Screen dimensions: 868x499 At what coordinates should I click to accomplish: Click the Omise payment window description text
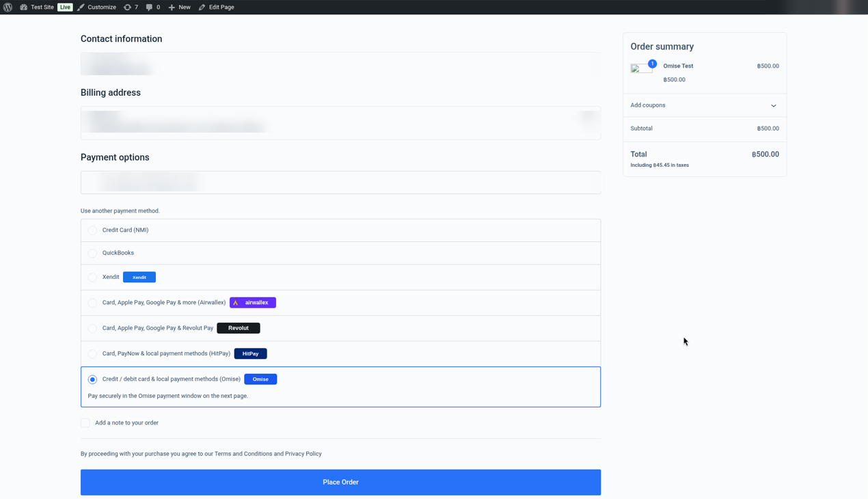click(168, 396)
